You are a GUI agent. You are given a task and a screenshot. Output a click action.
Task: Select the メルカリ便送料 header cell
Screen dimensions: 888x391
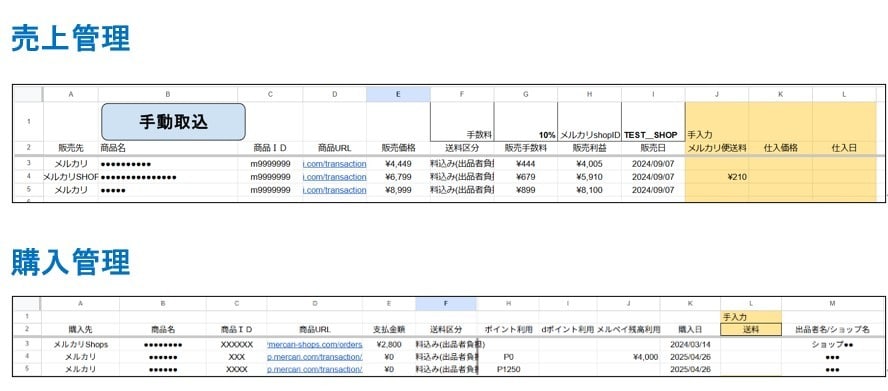(x=716, y=148)
